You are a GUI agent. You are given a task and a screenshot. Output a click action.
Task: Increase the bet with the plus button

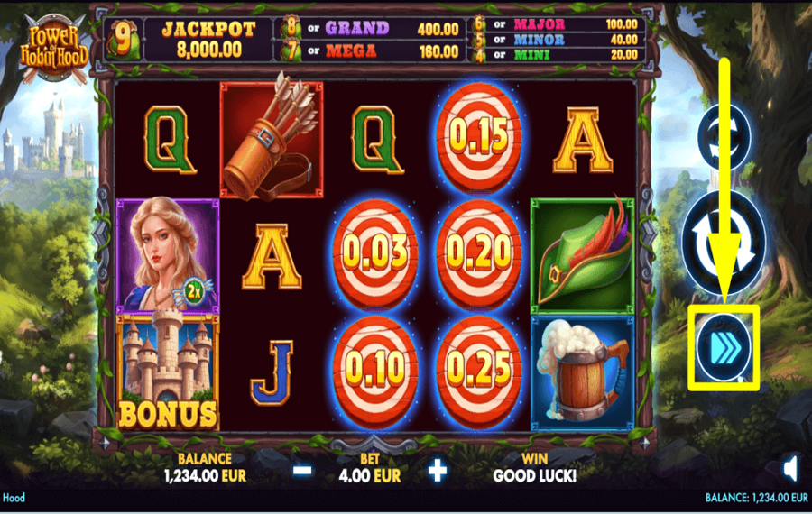point(438,471)
